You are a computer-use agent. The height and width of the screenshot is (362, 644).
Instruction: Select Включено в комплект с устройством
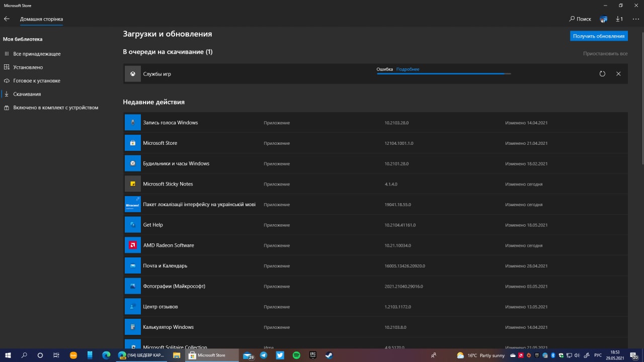[55, 108]
